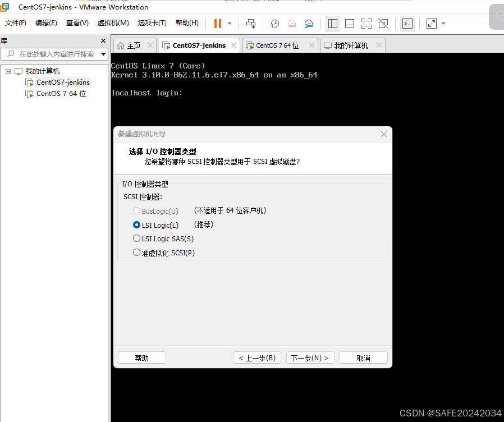
Task: Toggle the library sidebar view
Action: pyautogui.click(x=333, y=24)
